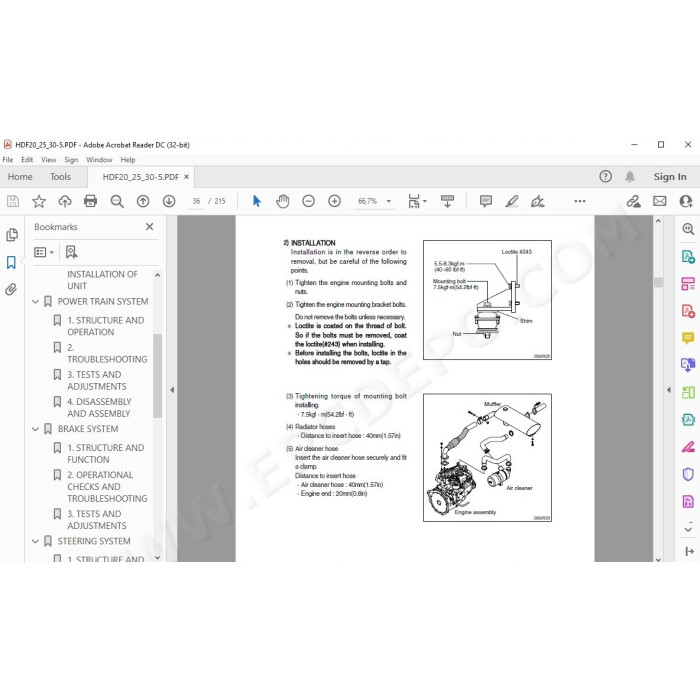Screen dimensions: 700x700
Task: Choose the selection arrow tool
Action: (257, 201)
